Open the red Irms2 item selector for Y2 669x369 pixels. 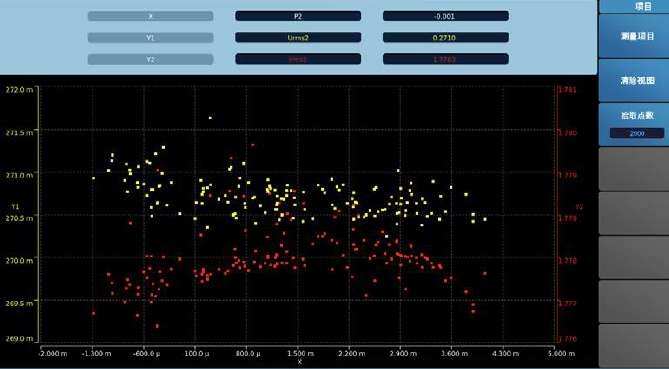pyautogui.click(x=298, y=59)
